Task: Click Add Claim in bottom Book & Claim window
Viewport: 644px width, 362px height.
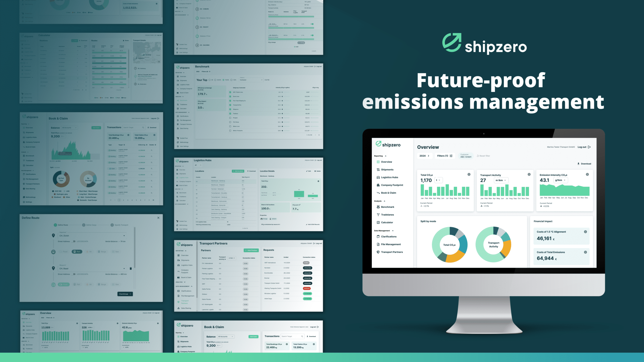Action: (253, 337)
